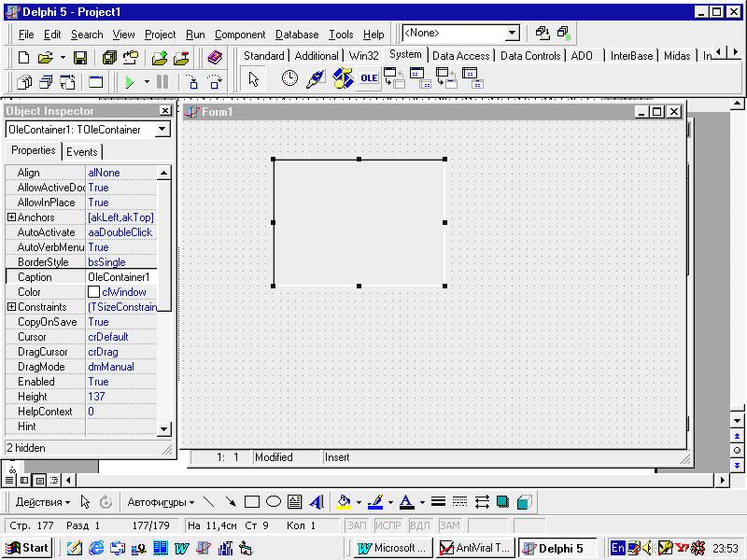747x560 pixels.
Task: Click Remove file from project icon
Action: click(x=181, y=58)
